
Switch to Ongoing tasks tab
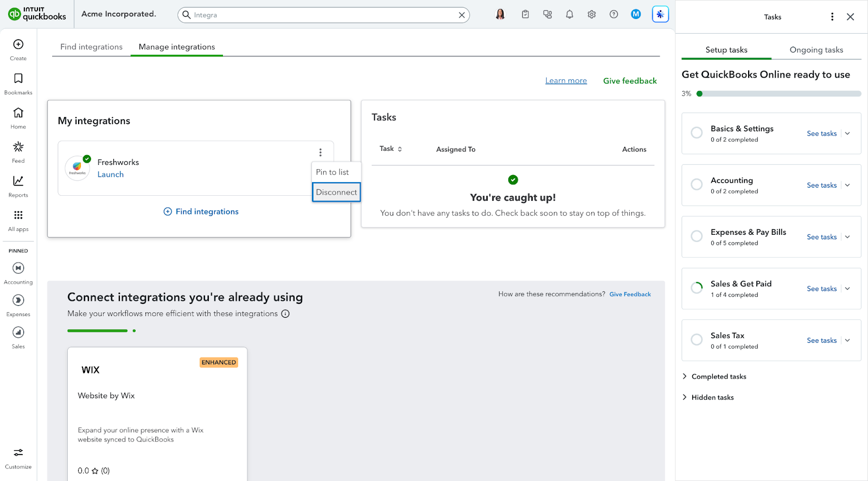(x=816, y=50)
